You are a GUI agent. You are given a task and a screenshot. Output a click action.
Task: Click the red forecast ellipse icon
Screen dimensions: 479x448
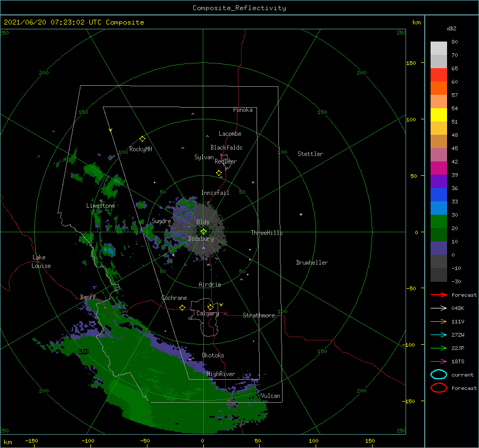(439, 388)
